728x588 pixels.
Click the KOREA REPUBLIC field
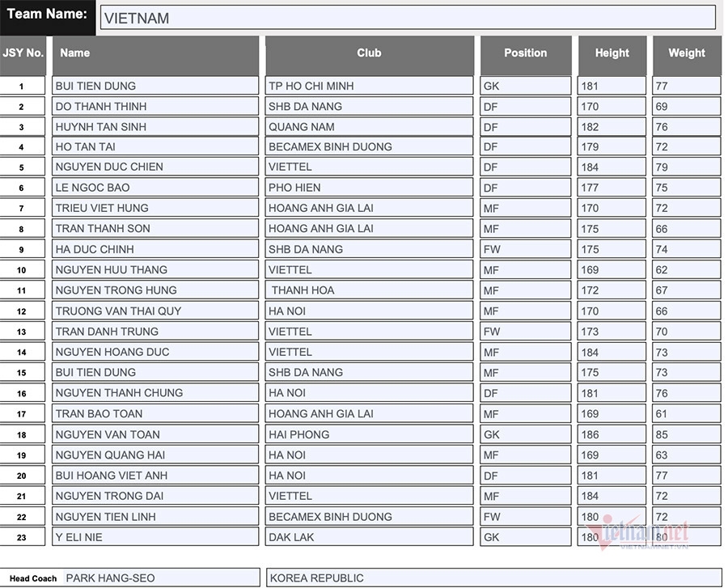coord(494,577)
